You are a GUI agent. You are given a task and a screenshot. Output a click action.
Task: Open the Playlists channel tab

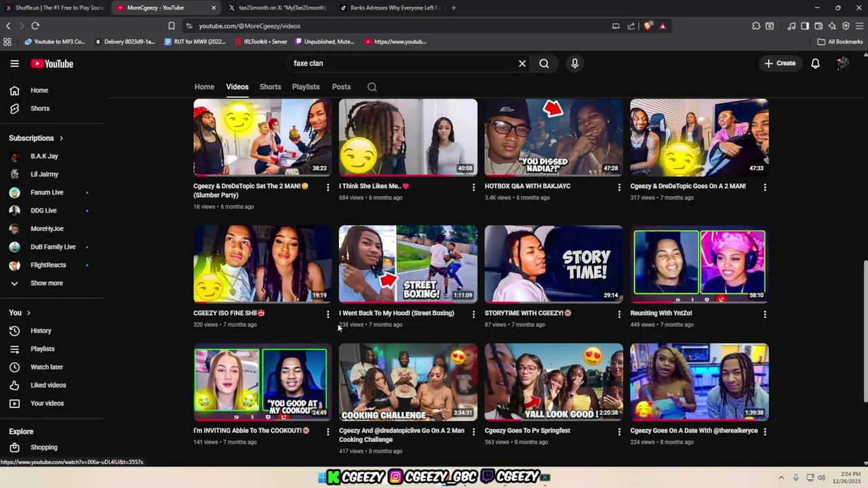pos(306,87)
